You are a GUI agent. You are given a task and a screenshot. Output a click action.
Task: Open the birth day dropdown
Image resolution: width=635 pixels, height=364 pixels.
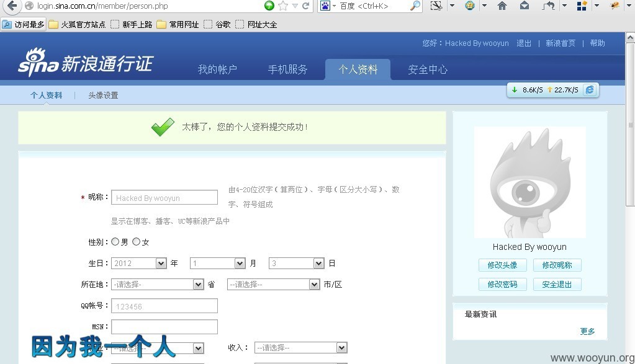(297, 264)
